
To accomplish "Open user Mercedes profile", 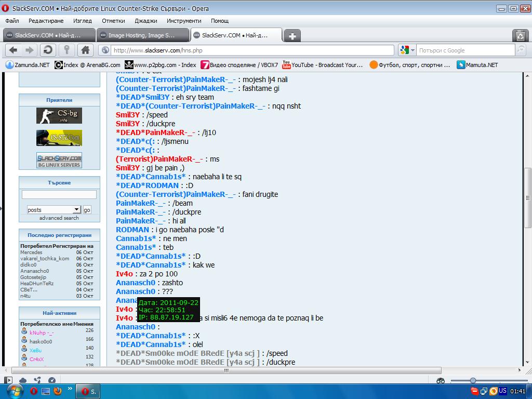I will point(31,252).
